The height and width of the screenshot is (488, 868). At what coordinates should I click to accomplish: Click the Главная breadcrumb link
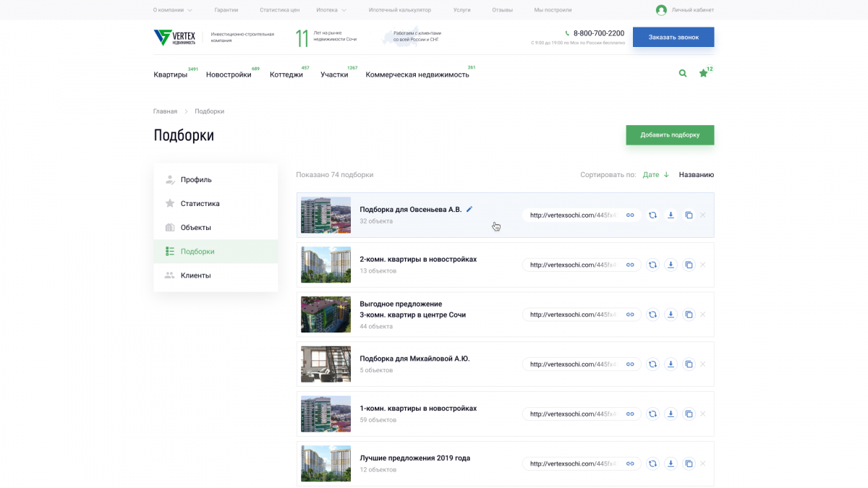[165, 111]
